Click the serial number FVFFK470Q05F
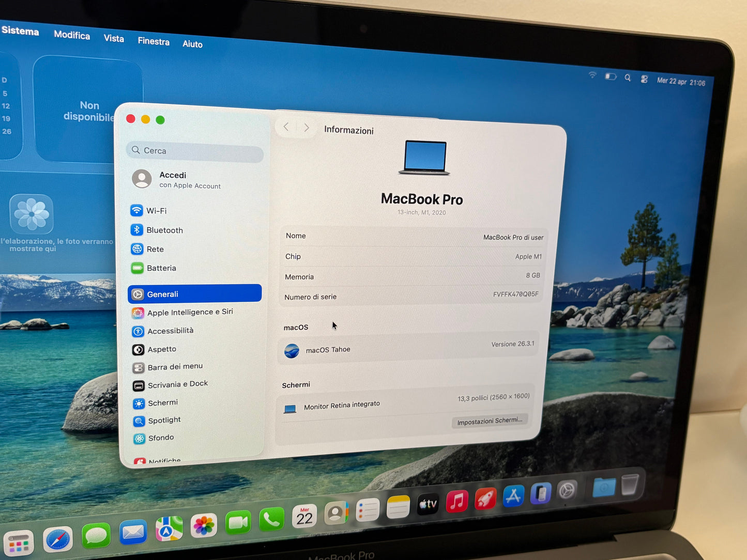Image resolution: width=747 pixels, height=560 pixels. [x=515, y=294]
